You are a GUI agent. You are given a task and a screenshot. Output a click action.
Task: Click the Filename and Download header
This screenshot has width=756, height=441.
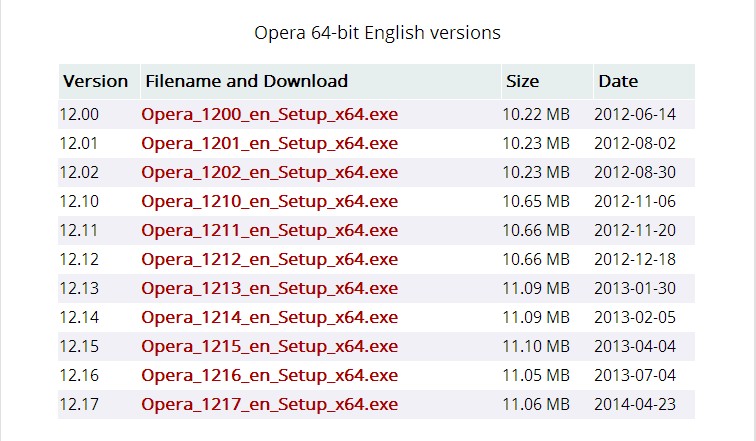(x=246, y=81)
